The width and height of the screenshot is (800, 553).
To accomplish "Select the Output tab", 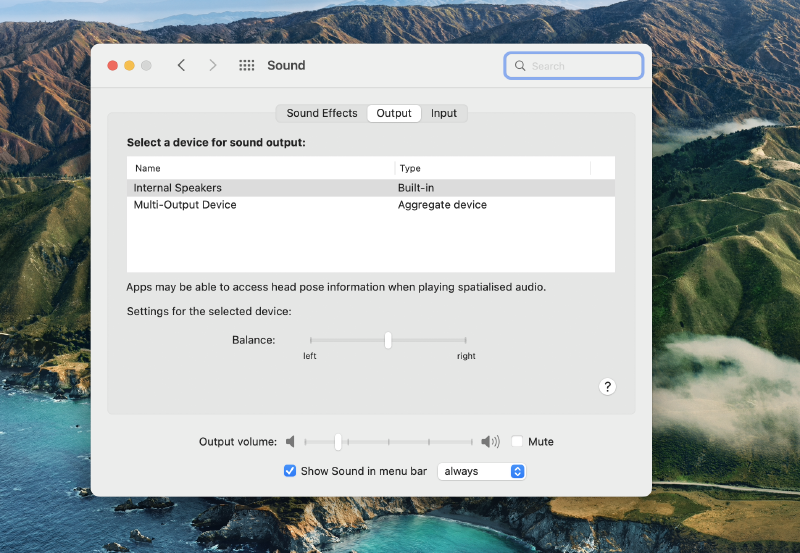I will tap(394, 113).
